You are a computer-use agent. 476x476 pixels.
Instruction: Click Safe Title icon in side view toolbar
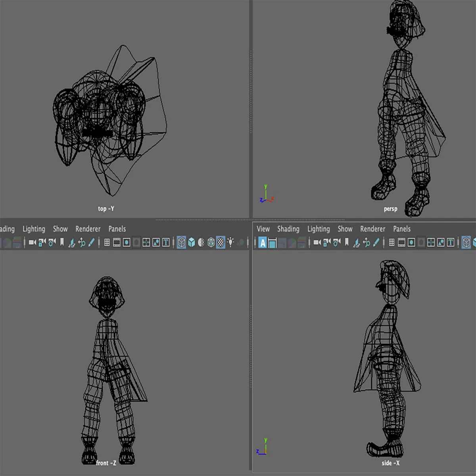(451, 242)
